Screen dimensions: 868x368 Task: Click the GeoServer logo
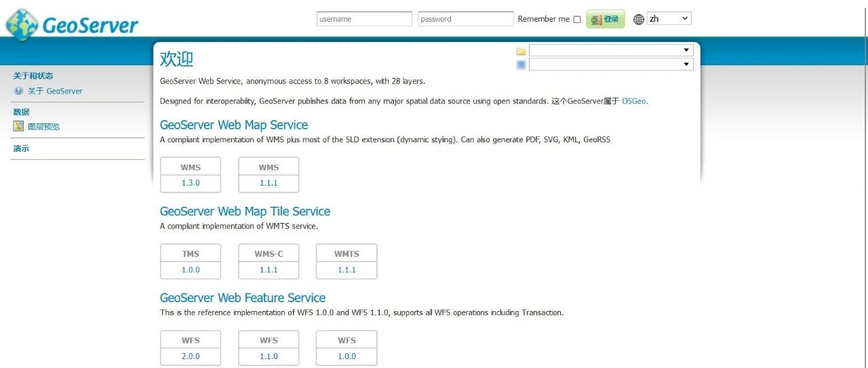(x=72, y=24)
